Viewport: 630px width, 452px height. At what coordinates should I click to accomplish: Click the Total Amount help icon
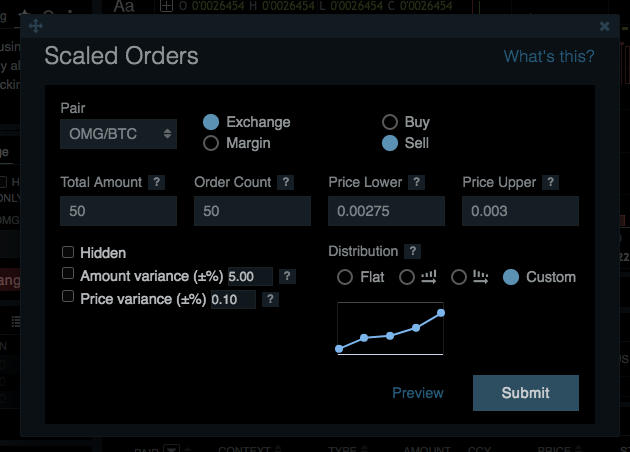[x=156, y=182]
